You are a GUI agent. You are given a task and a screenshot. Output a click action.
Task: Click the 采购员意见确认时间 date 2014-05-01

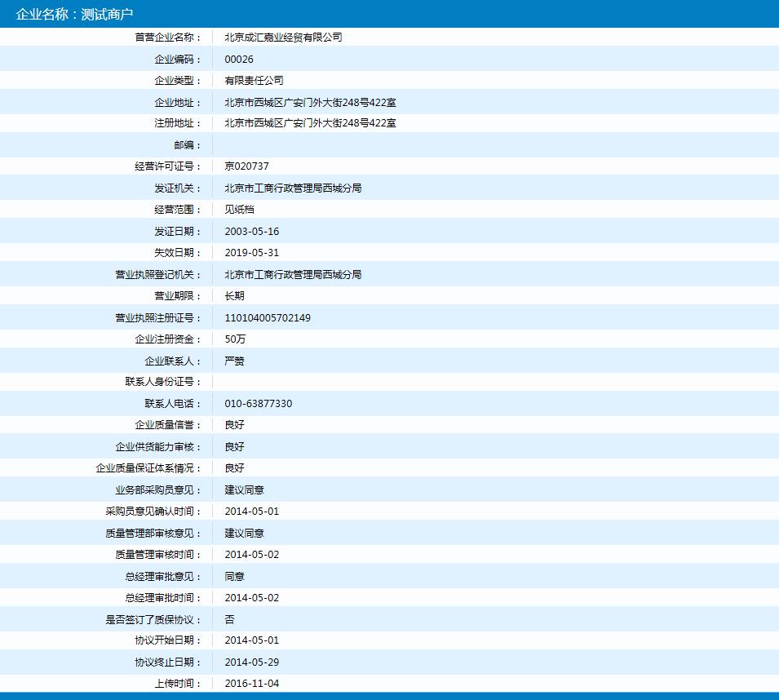(x=252, y=512)
